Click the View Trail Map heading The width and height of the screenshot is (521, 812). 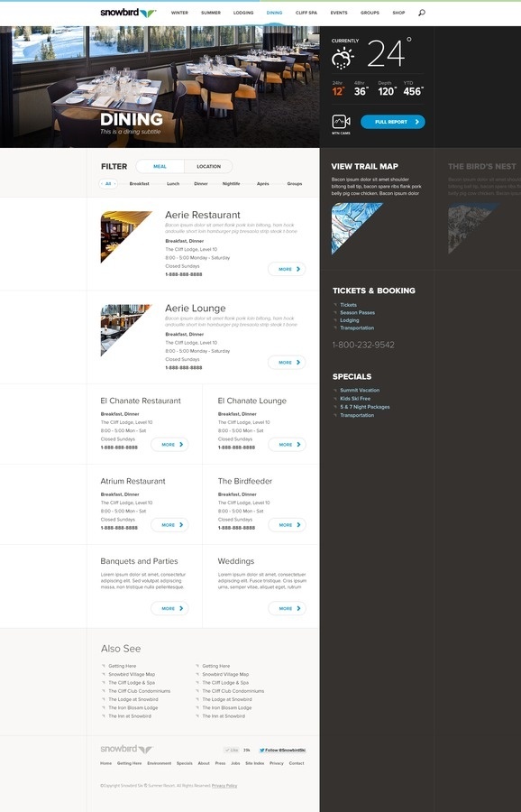coord(365,166)
